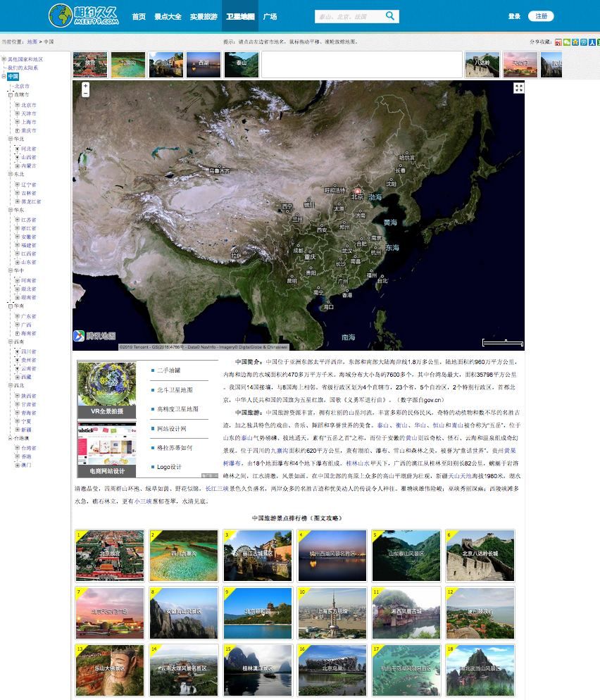Expand the 重庆市 tree node

pyautogui.click(x=18, y=131)
